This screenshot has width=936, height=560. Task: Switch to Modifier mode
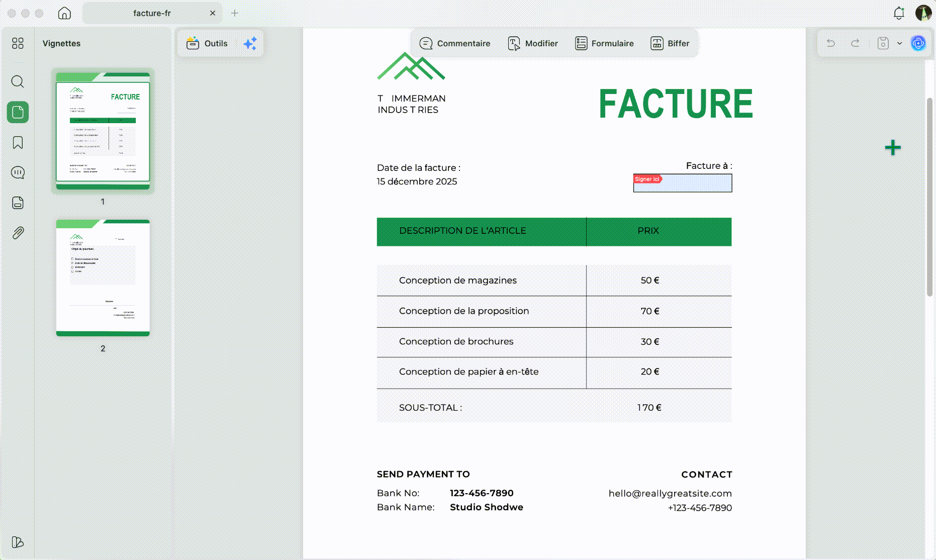point(533,44)
